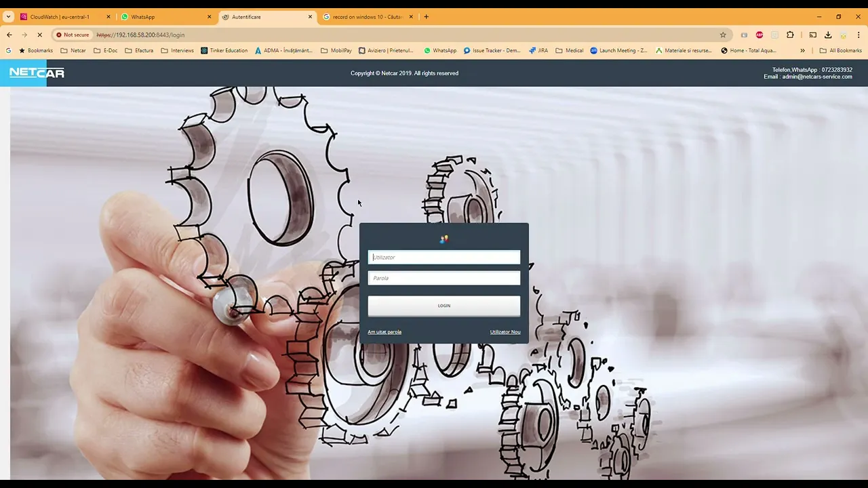Open the ADMA bookmark
This screenshot has width=868, height=488.
coord(283,50)
